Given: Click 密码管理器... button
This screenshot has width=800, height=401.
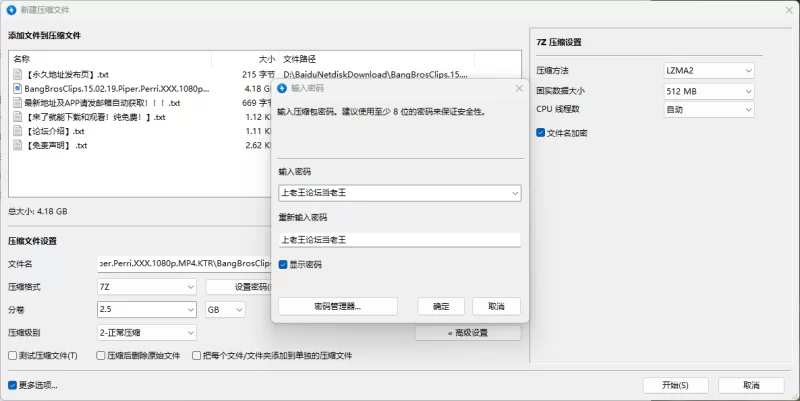Looking at the screenshot, I should pos(338,306).
